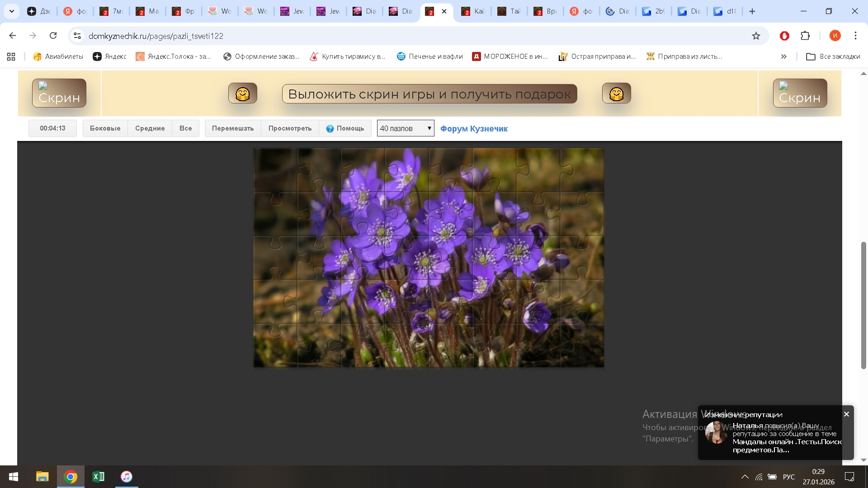This screenshot has height=488, width=868.
Task: Click the left Скрин image button
Action: point(59,93)
